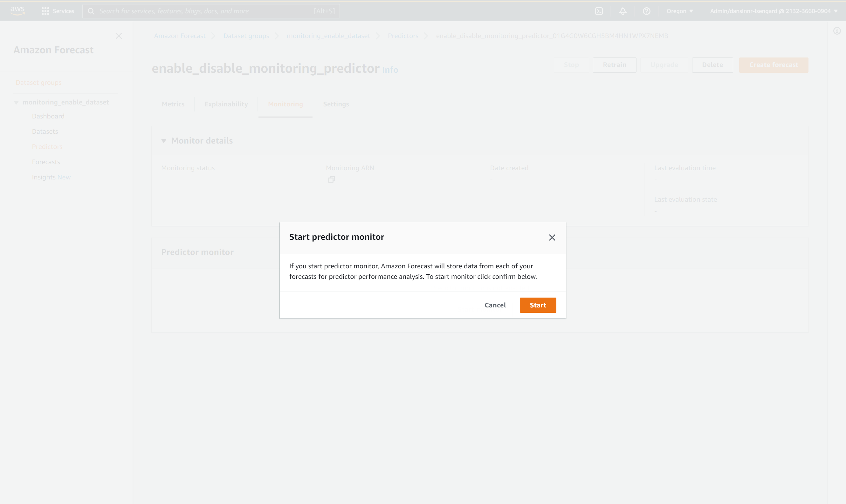Viewport: 846px width, 504px height.
Task: Open the CloudShell terminal icon
Action: [x=599, y=11]
